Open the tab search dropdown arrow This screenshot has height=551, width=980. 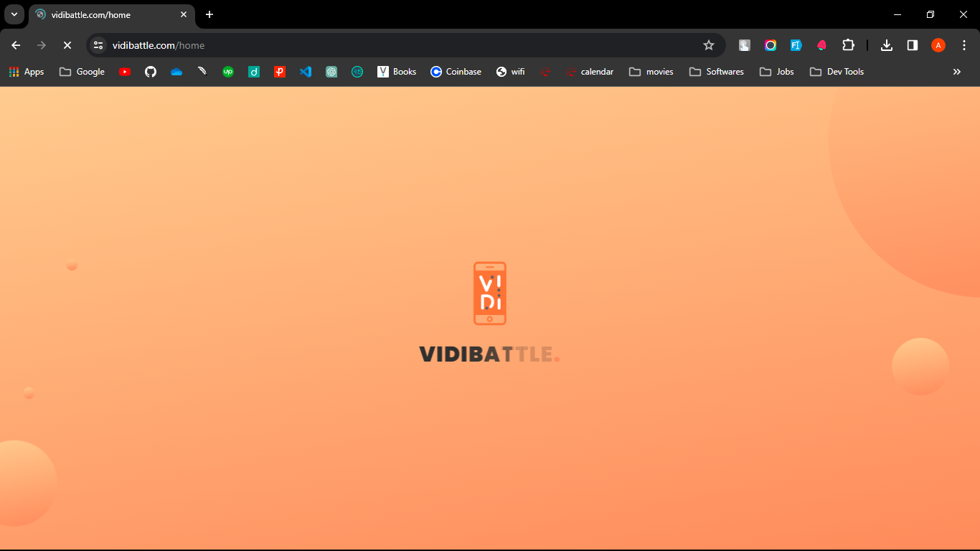point(14,14)
